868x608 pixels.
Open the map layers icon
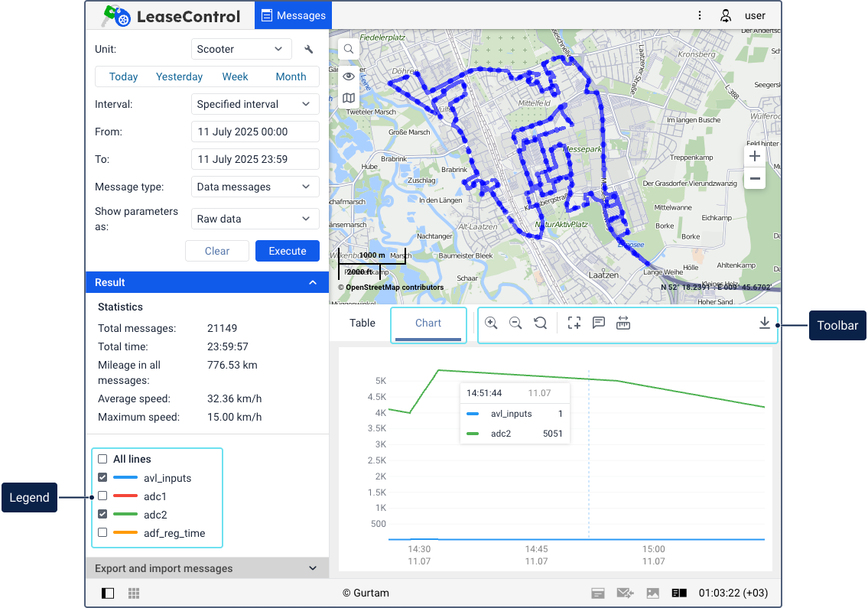pyautogui.click(x=348, y=98)
